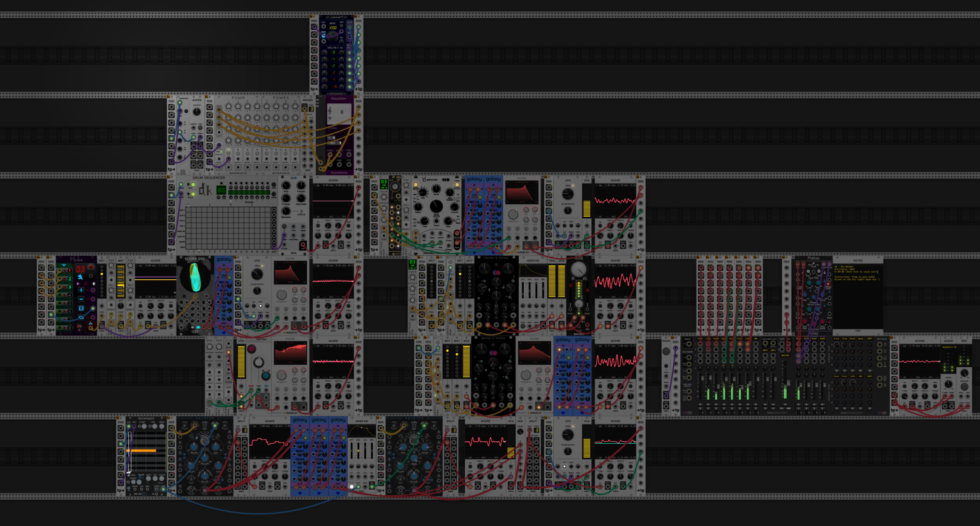Screen dimensions: 980x526
Task: Open the AUDIO module Speakers device display
Action: 949,347
